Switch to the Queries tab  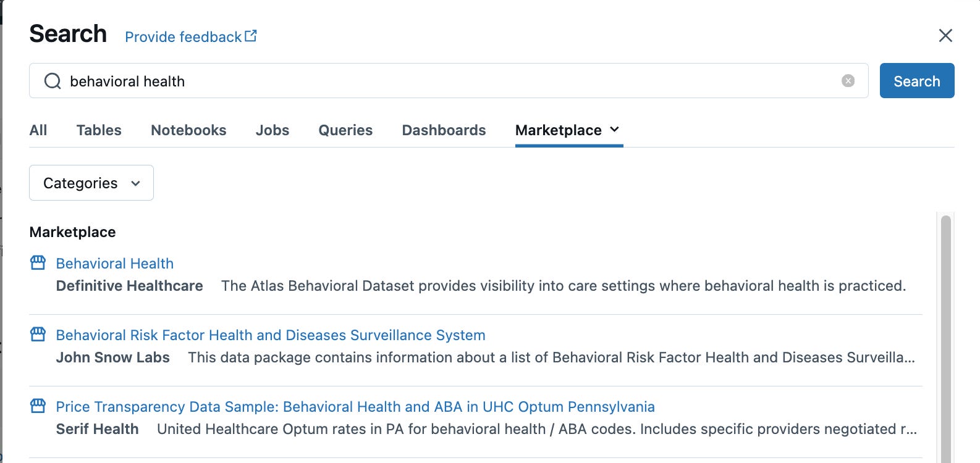click(345, 130)
